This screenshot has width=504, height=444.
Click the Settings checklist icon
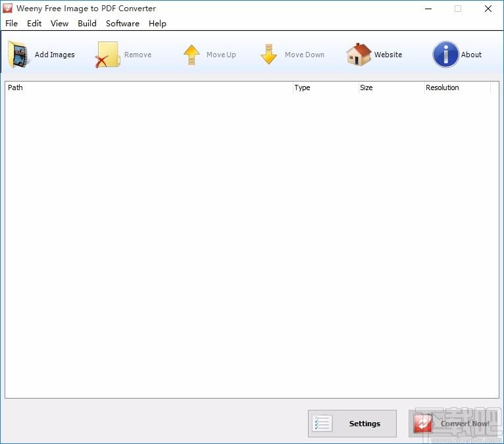pos(322,424)
